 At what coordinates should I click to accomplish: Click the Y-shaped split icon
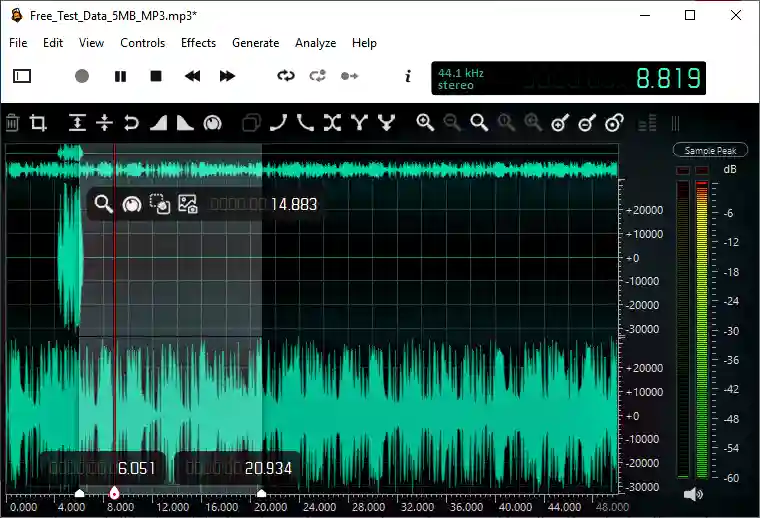360,123
